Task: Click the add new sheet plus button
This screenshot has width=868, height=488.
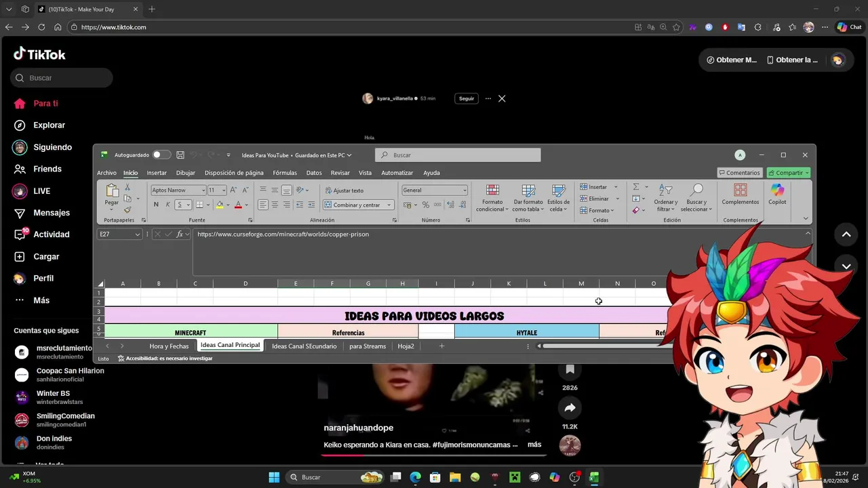Action: tap(441, 346)
